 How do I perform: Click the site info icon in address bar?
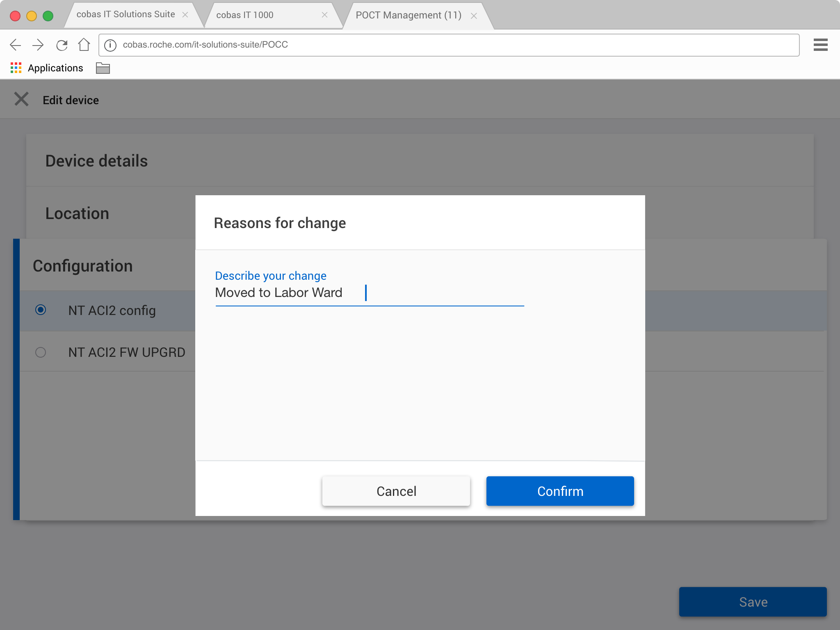110,45
